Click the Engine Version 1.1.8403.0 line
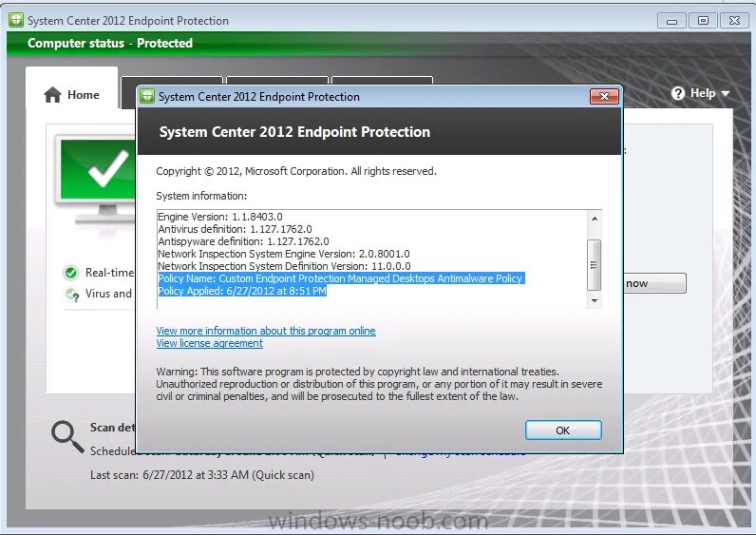The image size is (756, 535). pyautogui.click(x=220, y=217)
